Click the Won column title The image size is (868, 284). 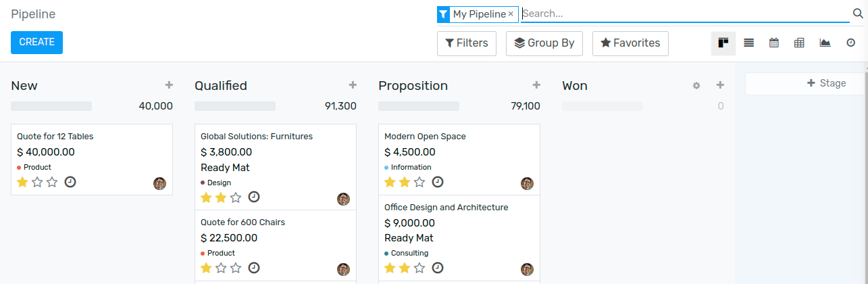click(x=575, y=86)
